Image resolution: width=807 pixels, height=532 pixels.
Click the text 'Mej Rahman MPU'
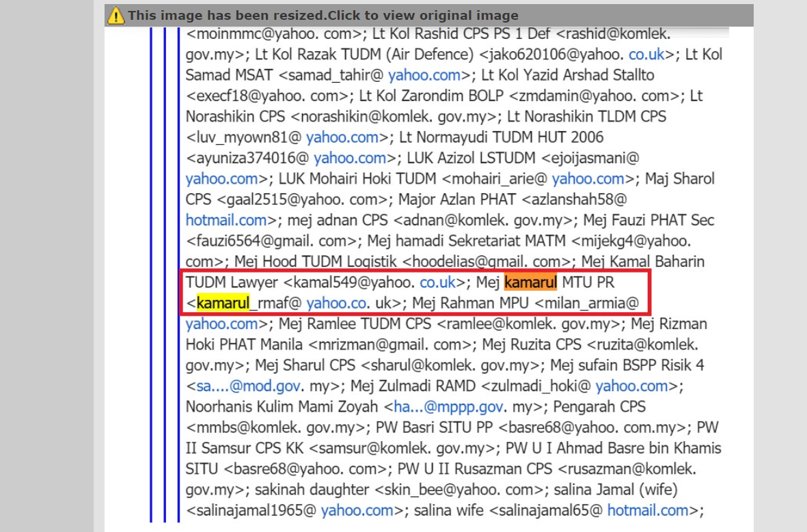tap(470, 303)
